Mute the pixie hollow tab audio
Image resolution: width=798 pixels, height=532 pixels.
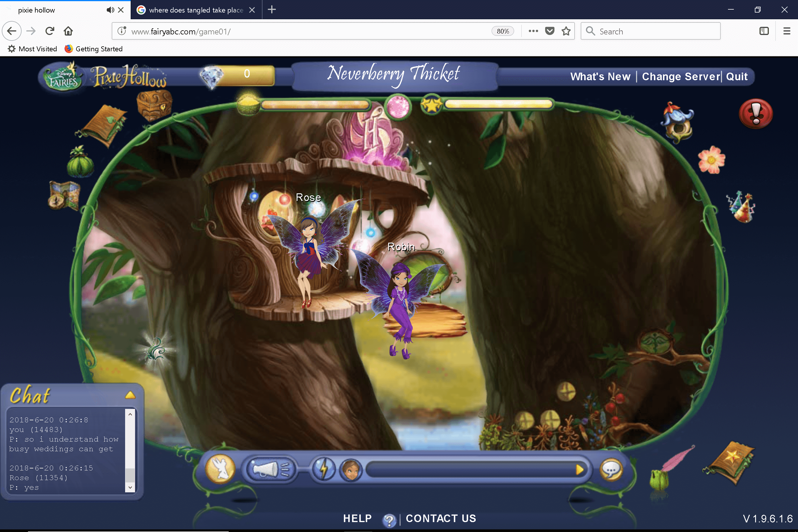coord(110,10)
